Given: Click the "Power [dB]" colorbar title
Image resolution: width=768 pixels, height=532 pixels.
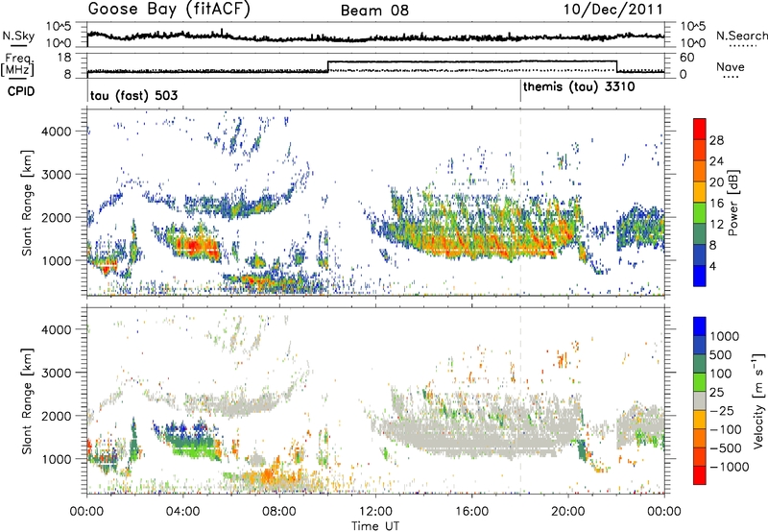Looking at the screenshot, I should coord(733,203).
